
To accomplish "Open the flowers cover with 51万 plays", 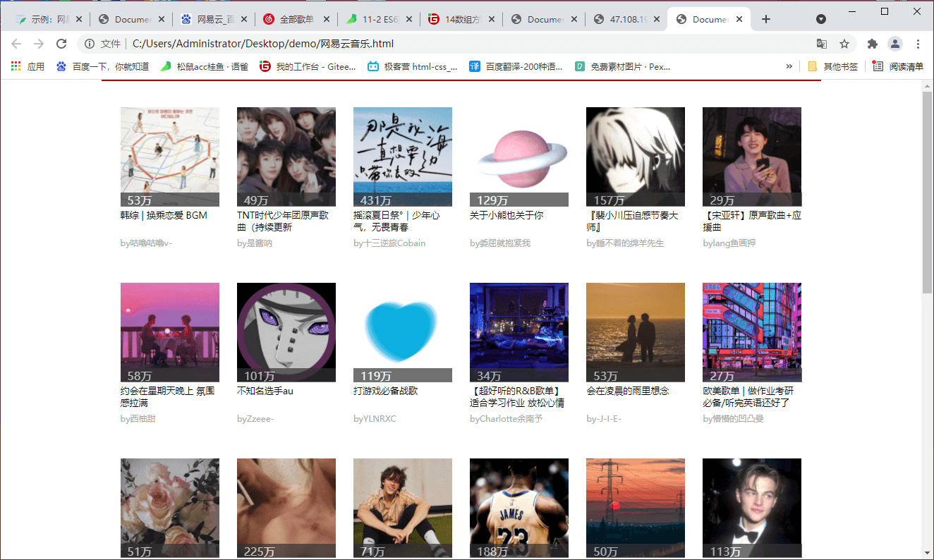I will click(170, 509).
